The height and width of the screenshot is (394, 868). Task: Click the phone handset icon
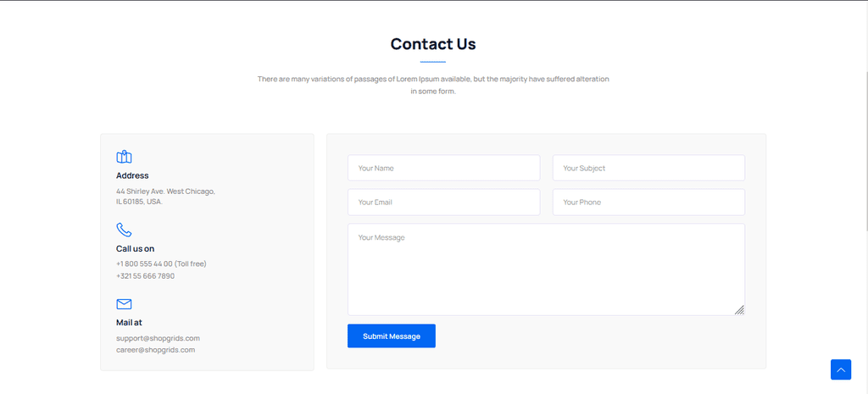124,230
